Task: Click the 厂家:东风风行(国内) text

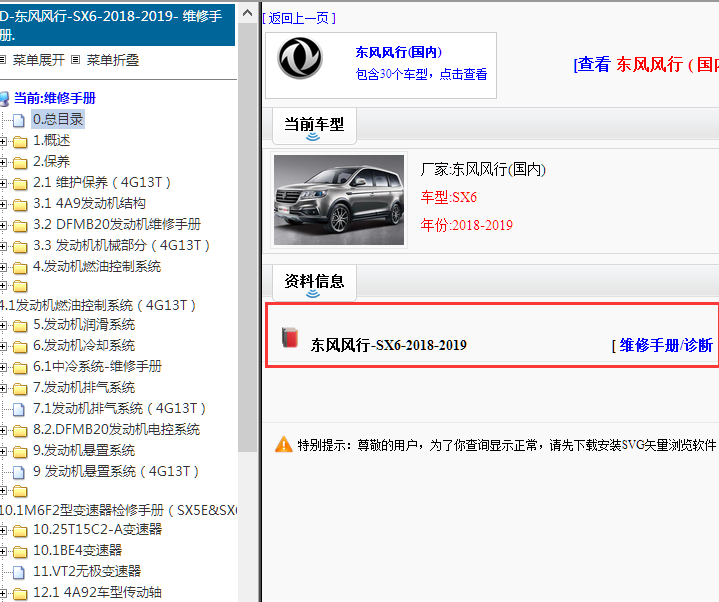Action: pos(483,170)
